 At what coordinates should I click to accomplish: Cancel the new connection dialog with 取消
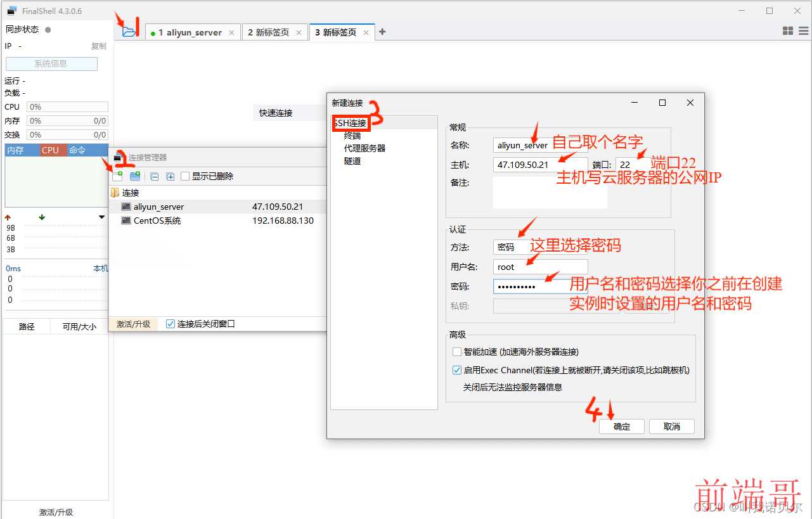click(x=672, y=426)
